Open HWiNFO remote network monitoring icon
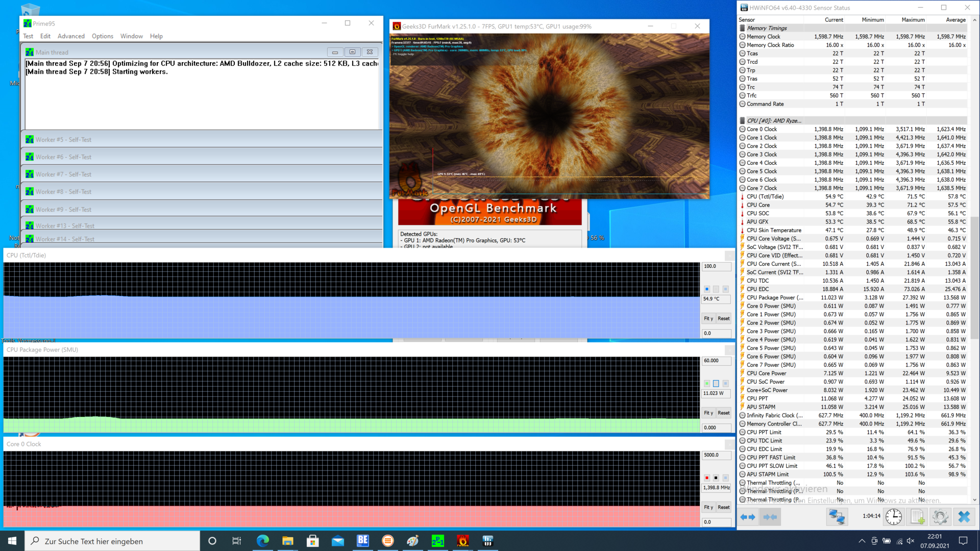This screenshot has height=551, width=980. click(837, 517)
